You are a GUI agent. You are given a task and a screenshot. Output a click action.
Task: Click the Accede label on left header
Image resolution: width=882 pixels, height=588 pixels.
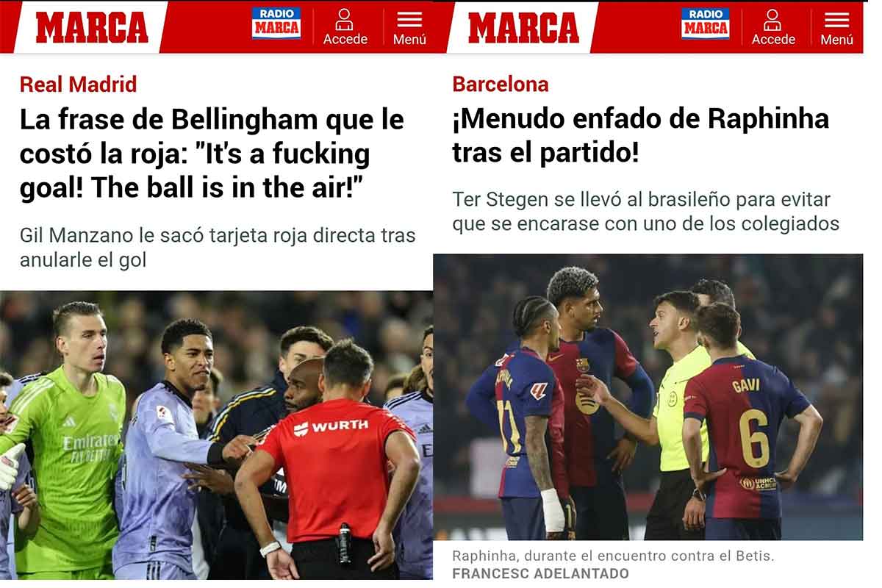click(345, 40)
